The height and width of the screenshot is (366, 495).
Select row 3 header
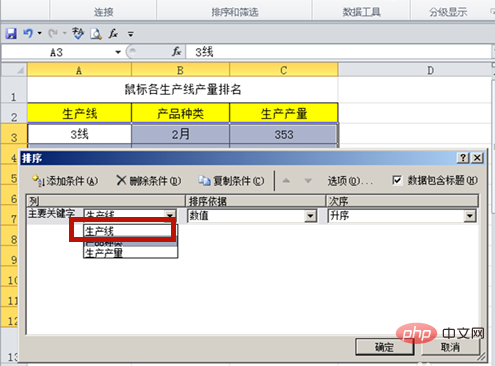[14, 134]
